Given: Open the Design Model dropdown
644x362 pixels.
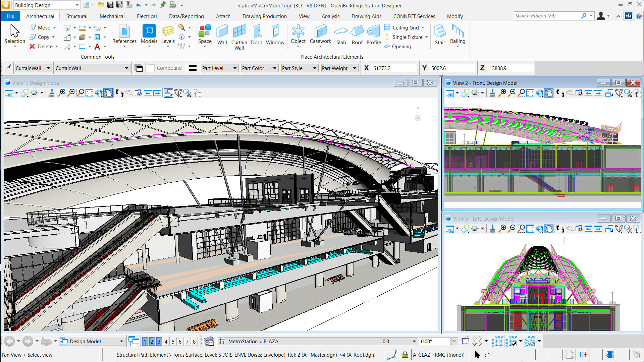Looking at the screenshot, I should point(121,342).
